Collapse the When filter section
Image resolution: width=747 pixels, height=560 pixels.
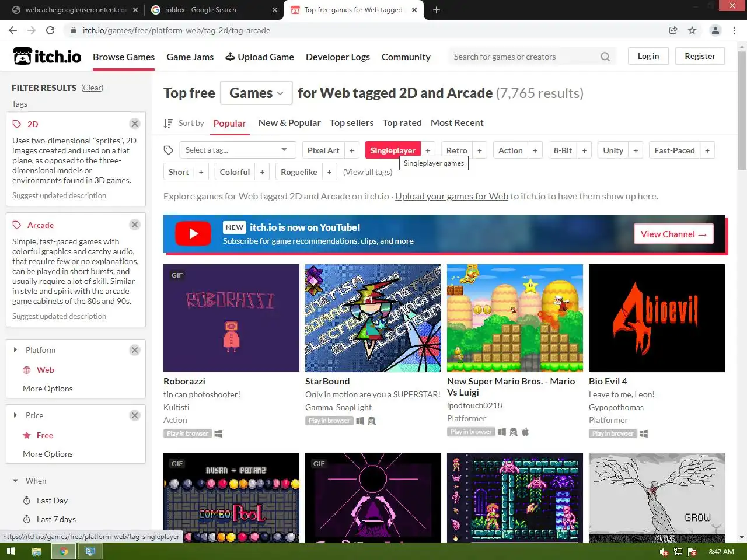point(15,481)
